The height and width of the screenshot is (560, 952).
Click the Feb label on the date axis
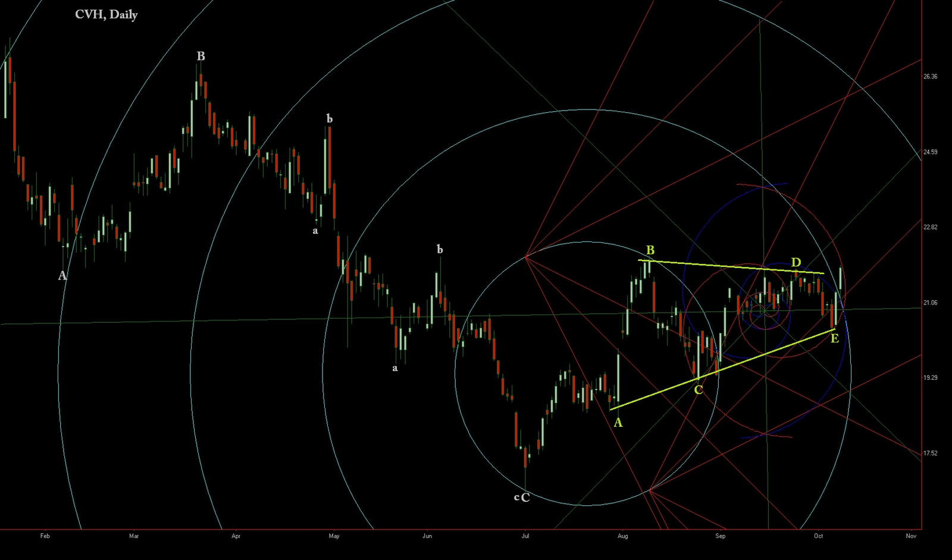point(45,536)
